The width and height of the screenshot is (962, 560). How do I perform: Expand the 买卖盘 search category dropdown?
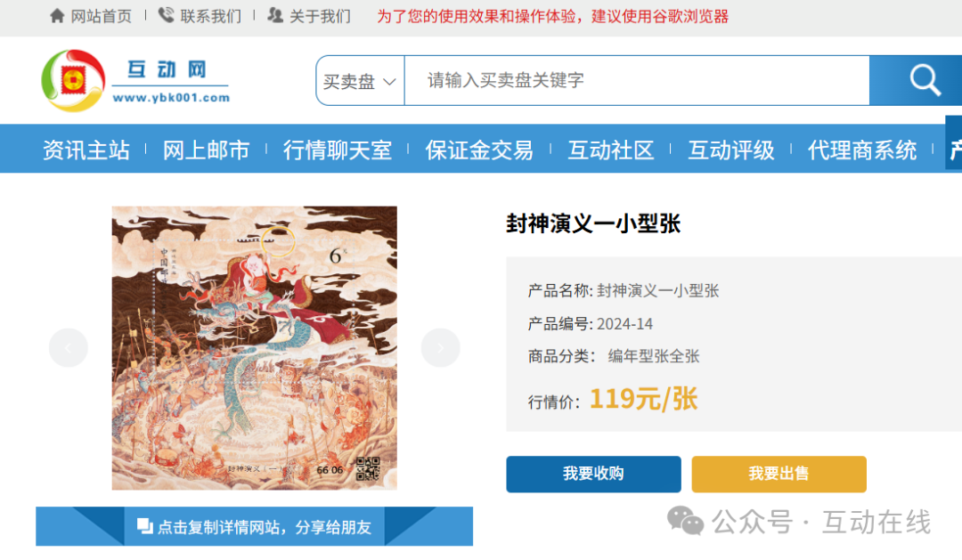360,81
